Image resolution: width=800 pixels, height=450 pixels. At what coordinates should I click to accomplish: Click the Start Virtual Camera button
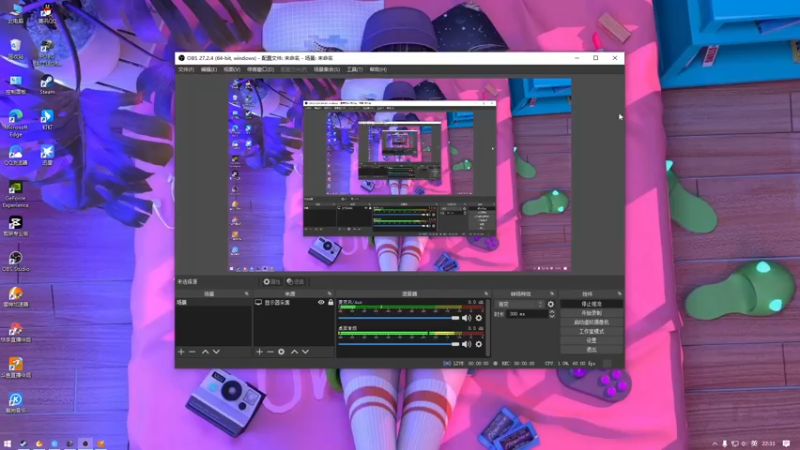click(591, 322)
